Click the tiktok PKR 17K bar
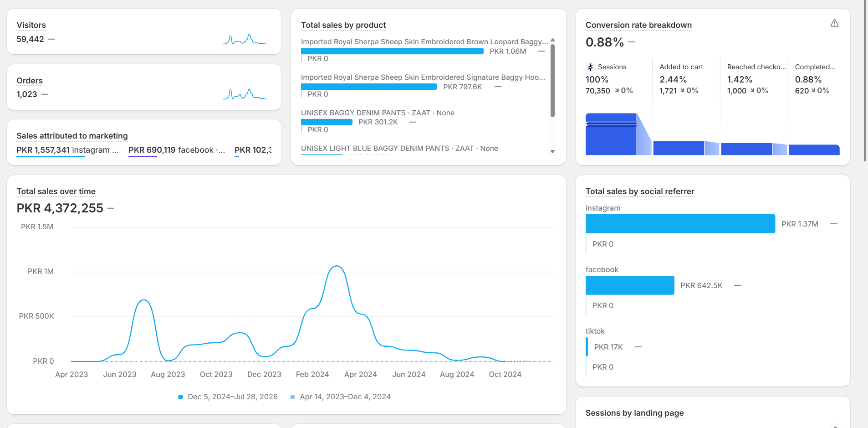Image resolution: width=868 pixels, height=428 pixels. 587,347
